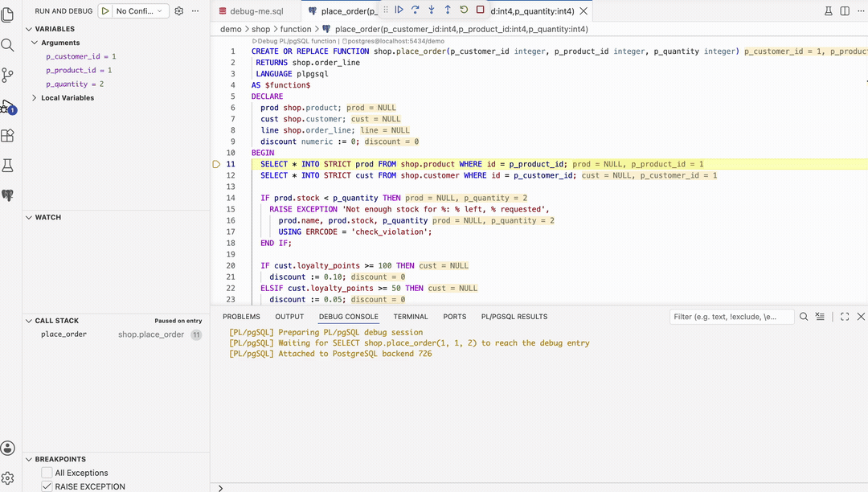868x492 pixels.
Task: Select the DEBUG CONSOLE tab
Action: click(349, 317)
